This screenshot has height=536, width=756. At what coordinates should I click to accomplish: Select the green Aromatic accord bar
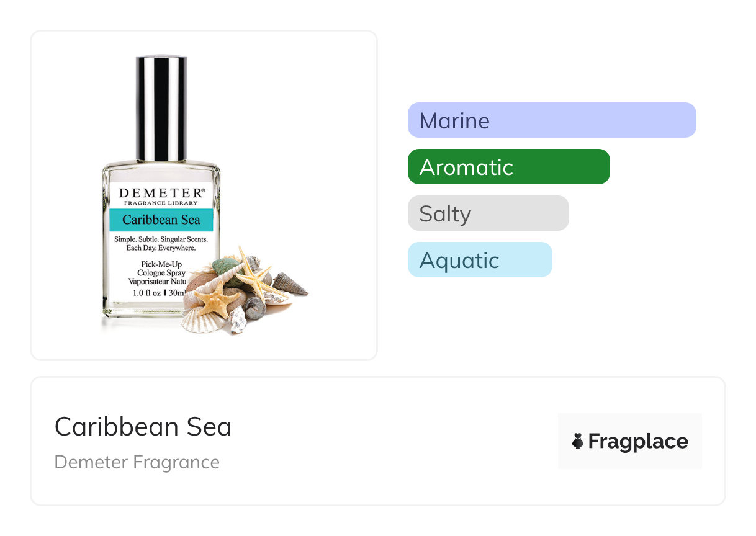coord(508,167)
